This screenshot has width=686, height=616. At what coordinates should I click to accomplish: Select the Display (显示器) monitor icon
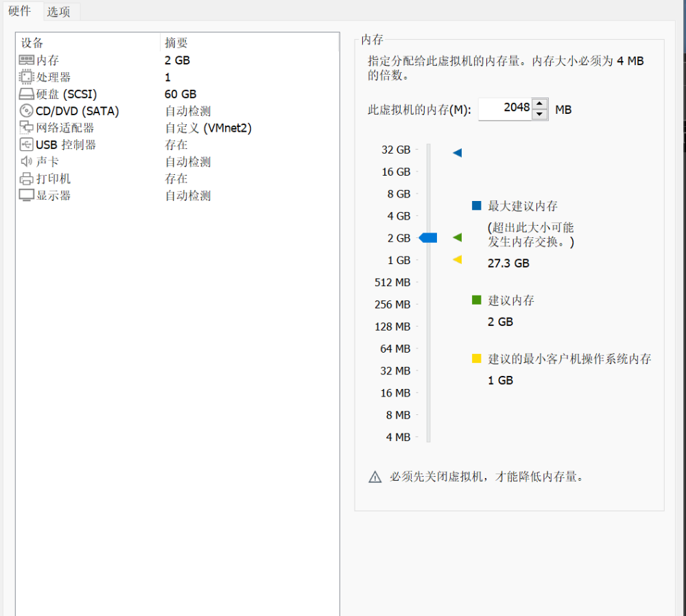coord(26,196)
